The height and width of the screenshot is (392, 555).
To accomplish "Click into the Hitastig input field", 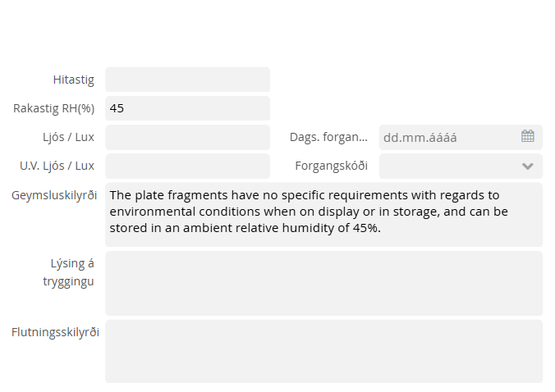I will 187,80.
